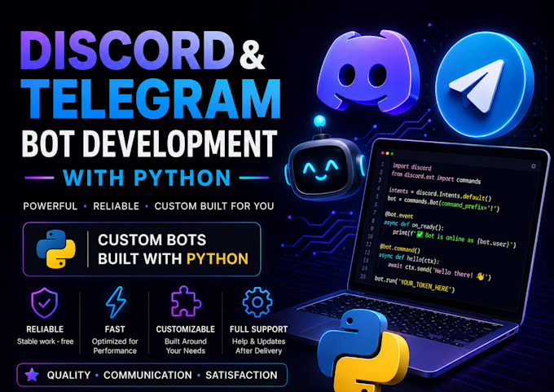
Task: Click the "FAST" feature label
Action: (115, 329)
